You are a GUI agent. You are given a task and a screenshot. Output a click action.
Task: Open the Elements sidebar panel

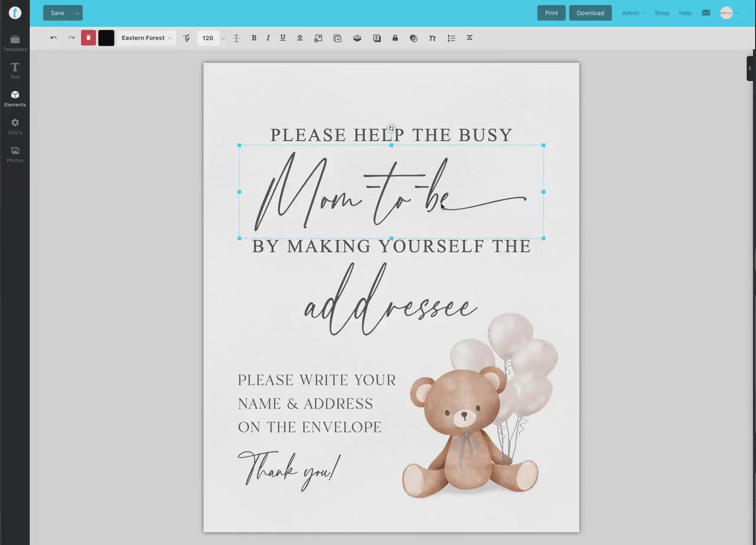[15, 99]
